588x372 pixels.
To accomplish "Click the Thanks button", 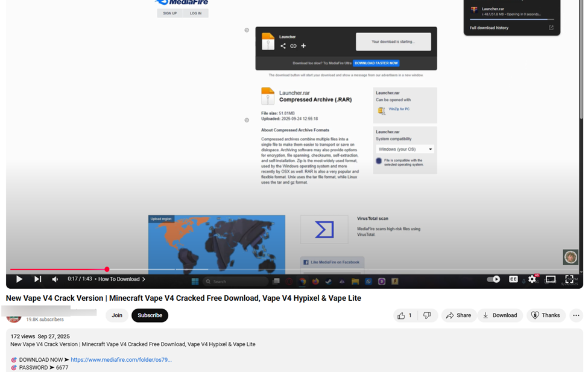I will click(545, 315).
